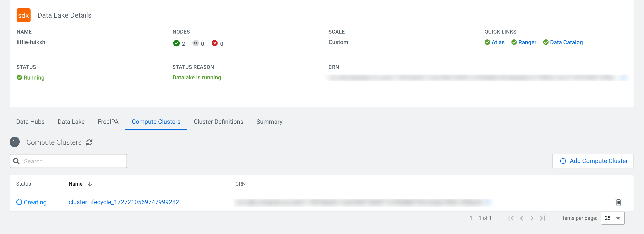This screenshot has width=644, height=234.
Task: Click the gray stopped nodes icon
Action: point(195,43)
